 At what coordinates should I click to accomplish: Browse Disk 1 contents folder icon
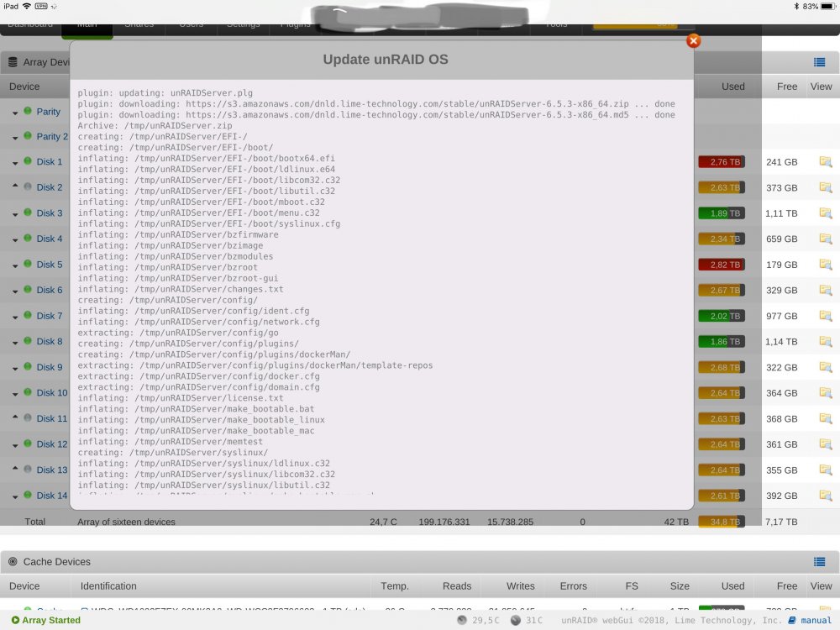826,162
